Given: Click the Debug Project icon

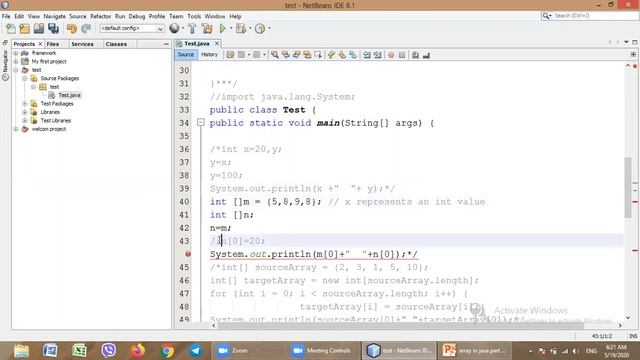Looking at the screenshot, I should coord(241,29).
